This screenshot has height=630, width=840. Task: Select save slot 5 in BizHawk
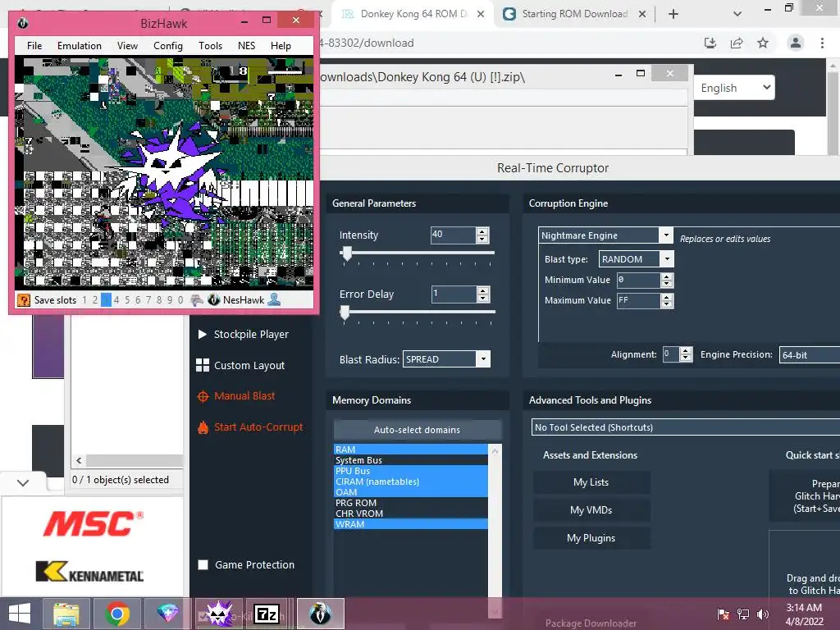(127, 300)
